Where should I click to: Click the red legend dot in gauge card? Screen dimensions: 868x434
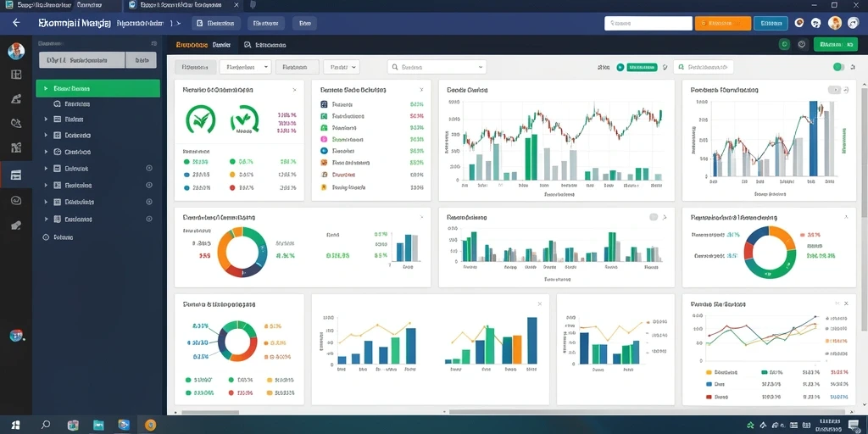pyautogui.click(x=232, y=187)
